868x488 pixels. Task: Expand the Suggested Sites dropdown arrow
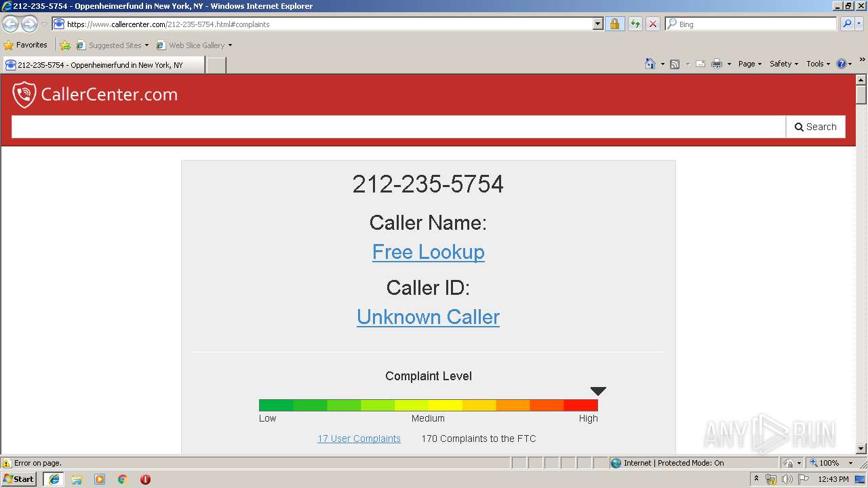tap(146, 45)
